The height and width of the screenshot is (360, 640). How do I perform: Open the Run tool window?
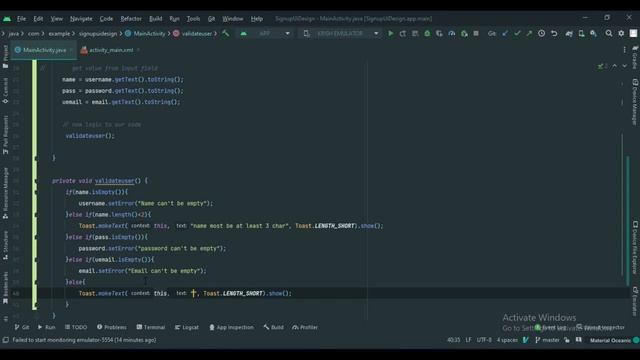coord(47,327)
